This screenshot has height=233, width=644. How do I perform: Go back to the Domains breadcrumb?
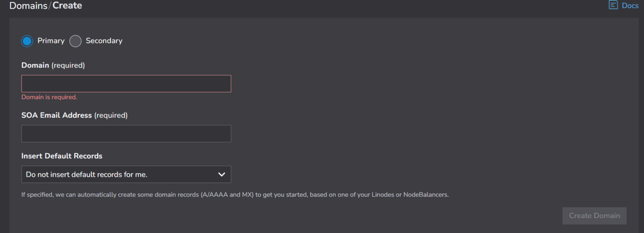pyautogui.click(x=28, y=5)
